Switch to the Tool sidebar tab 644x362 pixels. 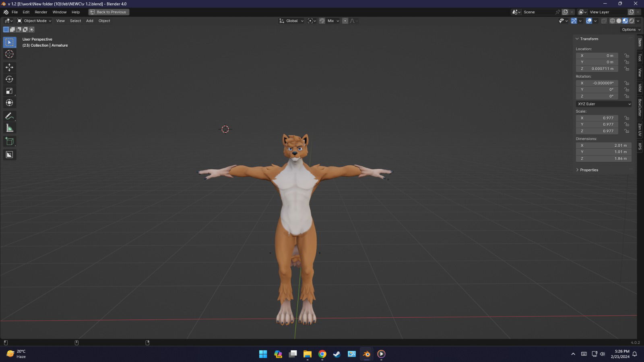pyautogui.click(x=640, y=58)
